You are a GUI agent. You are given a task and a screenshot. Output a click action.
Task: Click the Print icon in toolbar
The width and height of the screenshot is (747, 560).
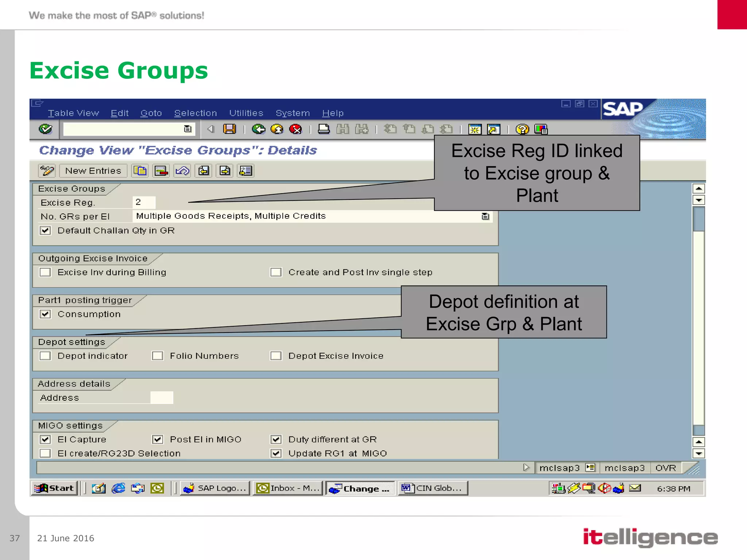[324, 129]
